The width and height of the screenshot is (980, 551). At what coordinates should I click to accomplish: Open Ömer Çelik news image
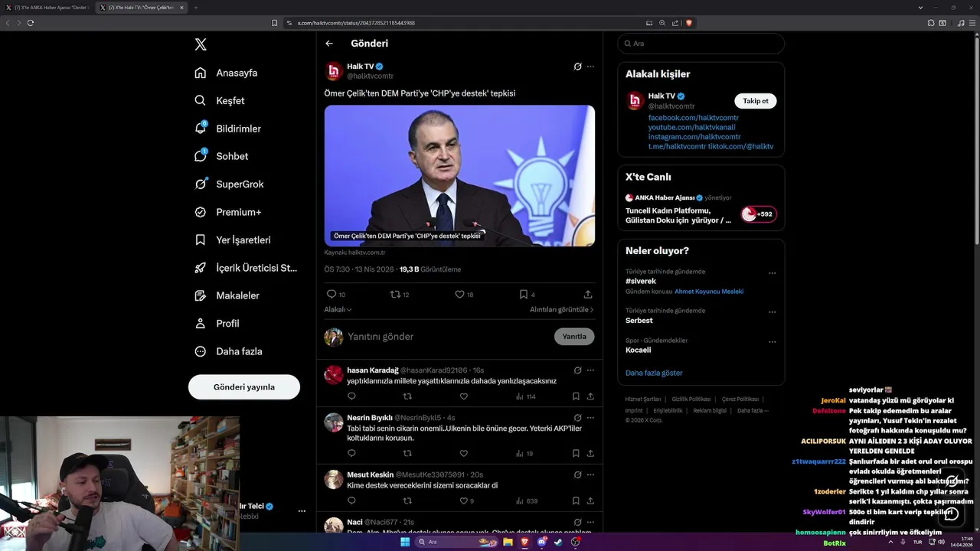tap(459, 175)
